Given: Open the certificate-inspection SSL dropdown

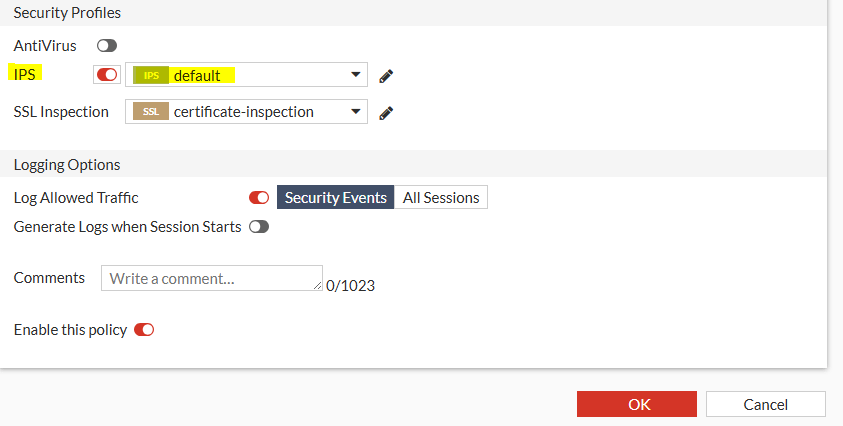Looking at the screenshot, I should coord(262,112).
